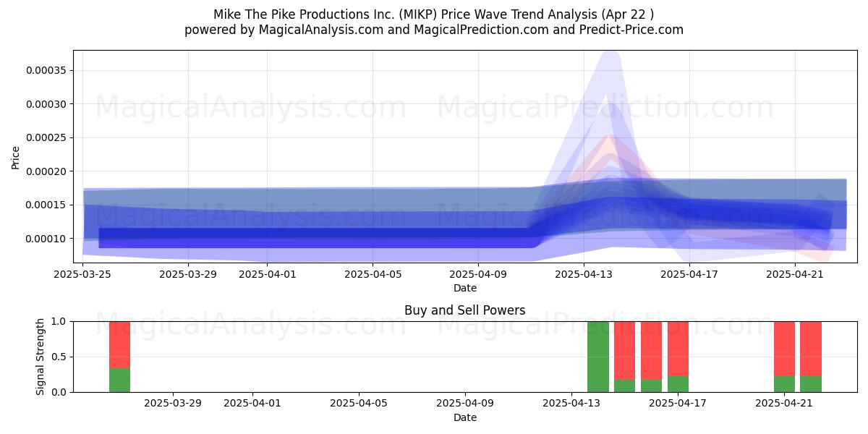This screenshot has width=868, height=434.
Task: Click the red bar directly above the 2025-04-21 tick
Action: [784, 349]
